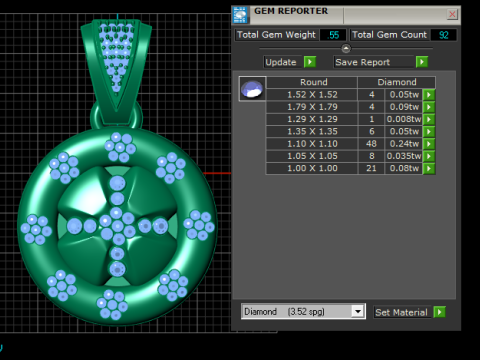This screenshot has width=480, height=360.
Task: Click the quantity 8 cell
Action: click(371, 156)
